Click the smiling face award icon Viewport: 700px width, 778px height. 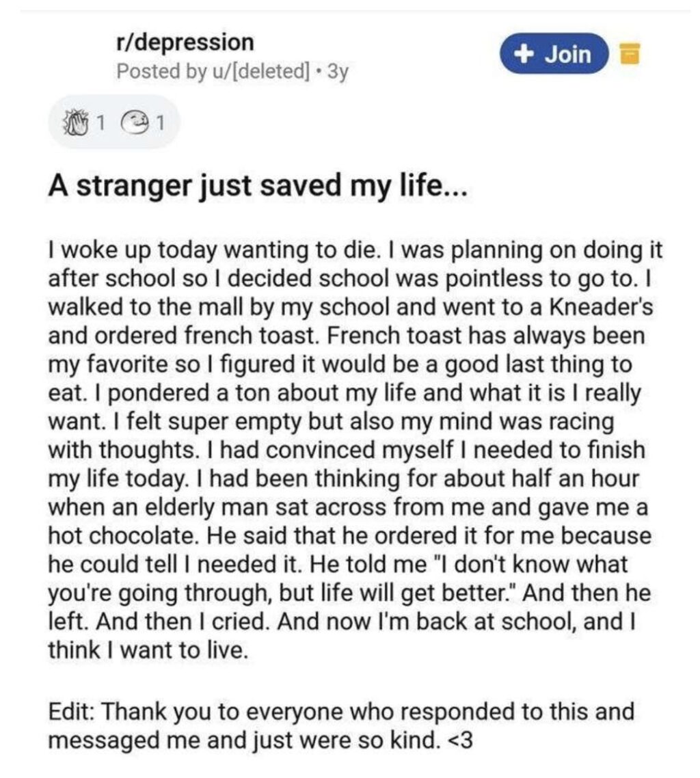click(x=132, y=122)
